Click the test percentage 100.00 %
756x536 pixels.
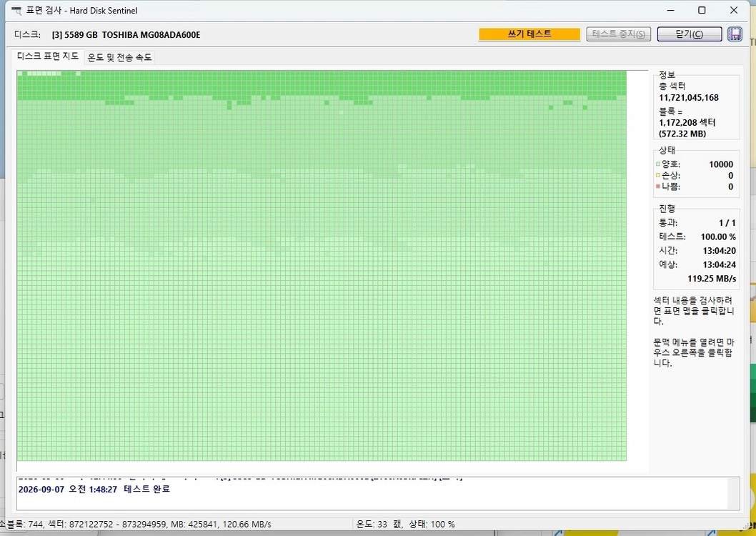tap(718, 237)
